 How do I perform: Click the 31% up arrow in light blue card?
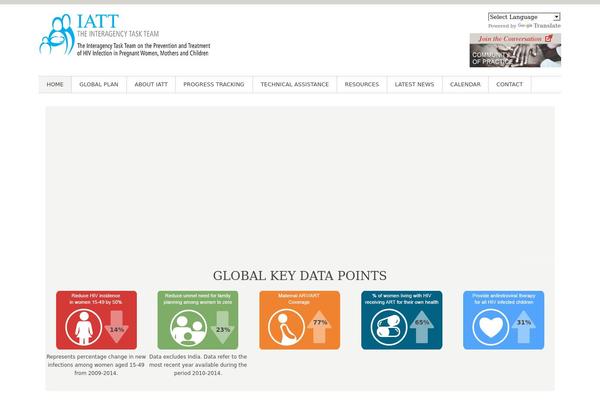[x=523, y=327]
